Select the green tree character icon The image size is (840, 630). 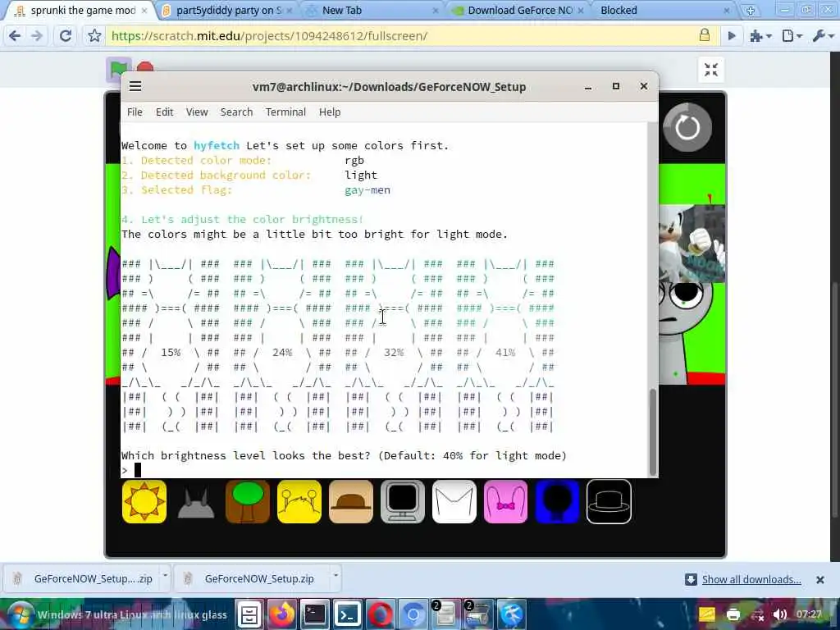click(x=248, y=501)
